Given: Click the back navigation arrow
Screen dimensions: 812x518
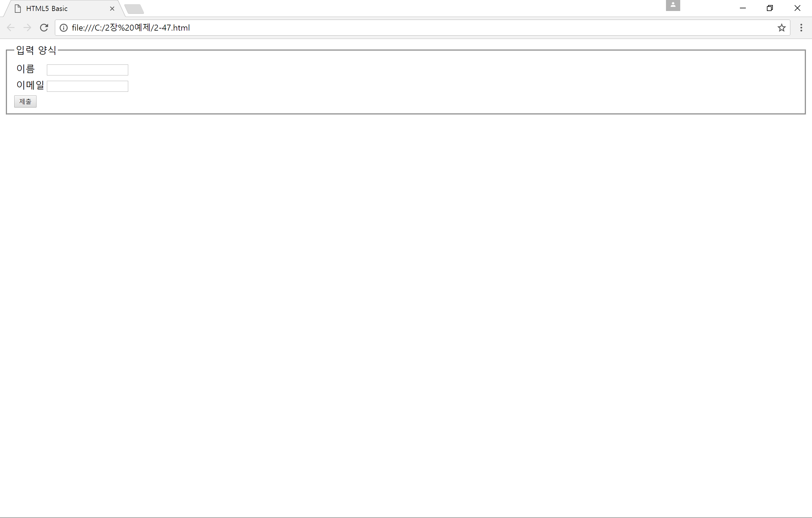Looking at the screenshot, I should point(11,28).
